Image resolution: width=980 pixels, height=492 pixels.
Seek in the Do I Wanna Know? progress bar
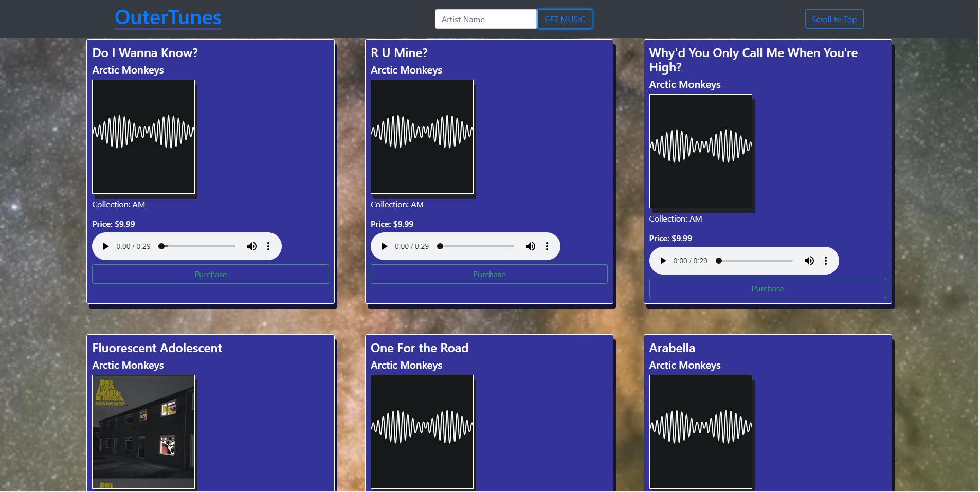197,246
